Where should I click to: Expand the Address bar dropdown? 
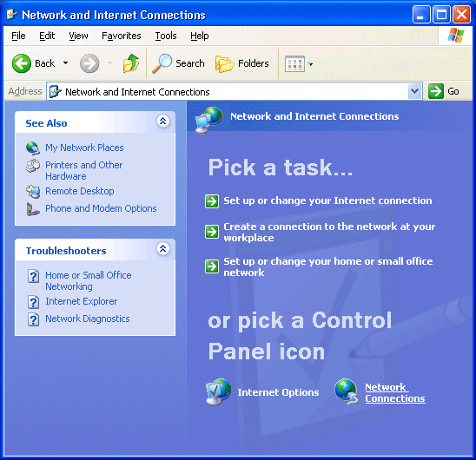tap(414, 91)
